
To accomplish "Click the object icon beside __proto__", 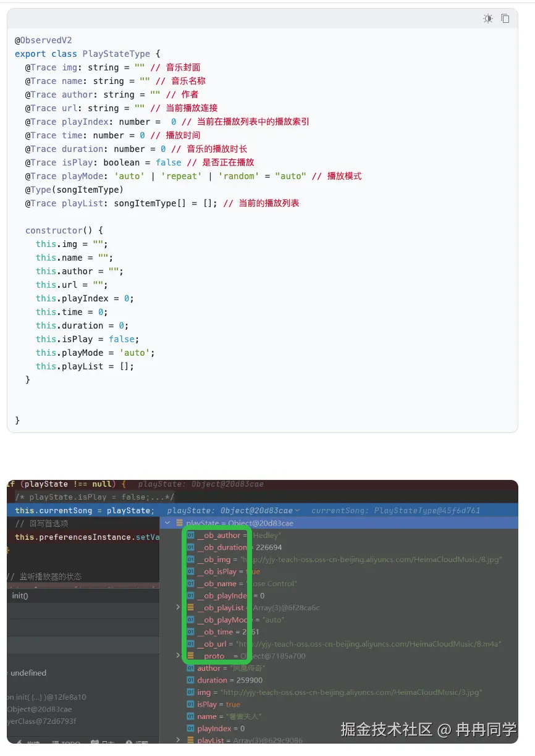I will click(x=190, y=656).
